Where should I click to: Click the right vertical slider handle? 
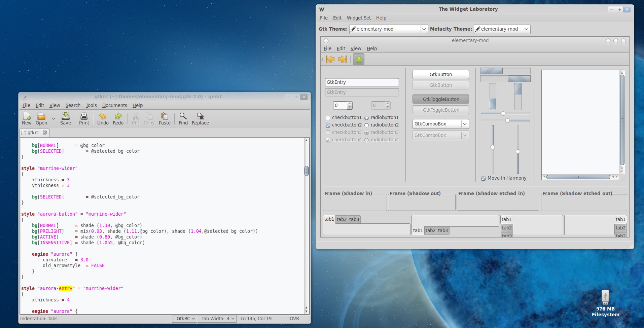(x=518, y=152)
